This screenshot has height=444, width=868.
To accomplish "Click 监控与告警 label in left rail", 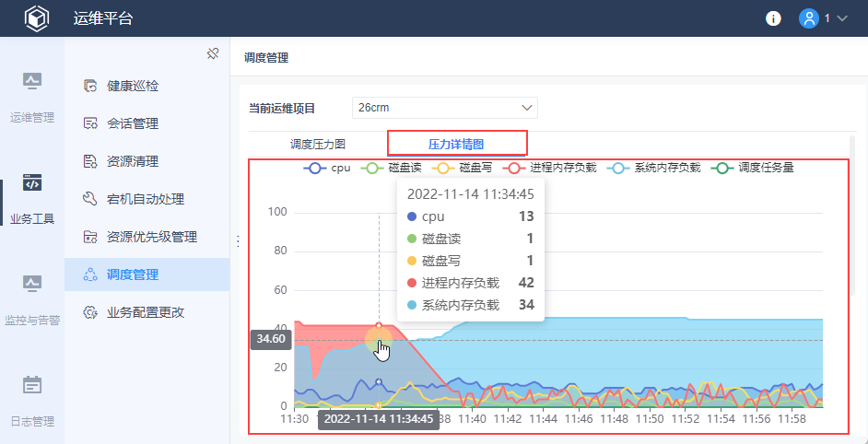I will tap(32, 320).
